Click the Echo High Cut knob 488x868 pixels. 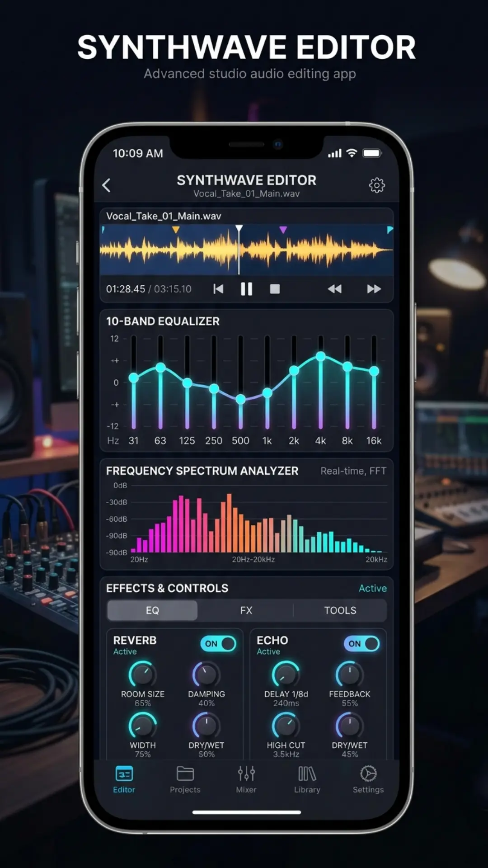click(286, 725)
